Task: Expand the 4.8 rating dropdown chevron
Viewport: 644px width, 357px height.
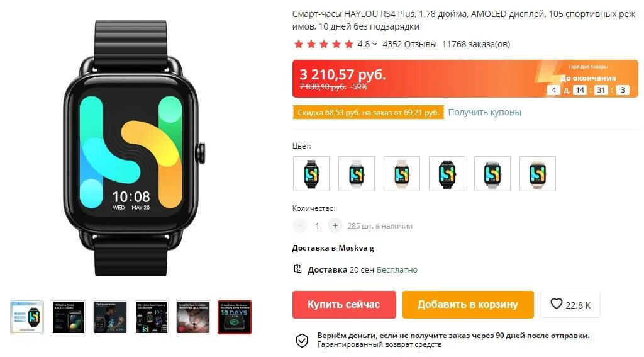Action: click(375, 44)
